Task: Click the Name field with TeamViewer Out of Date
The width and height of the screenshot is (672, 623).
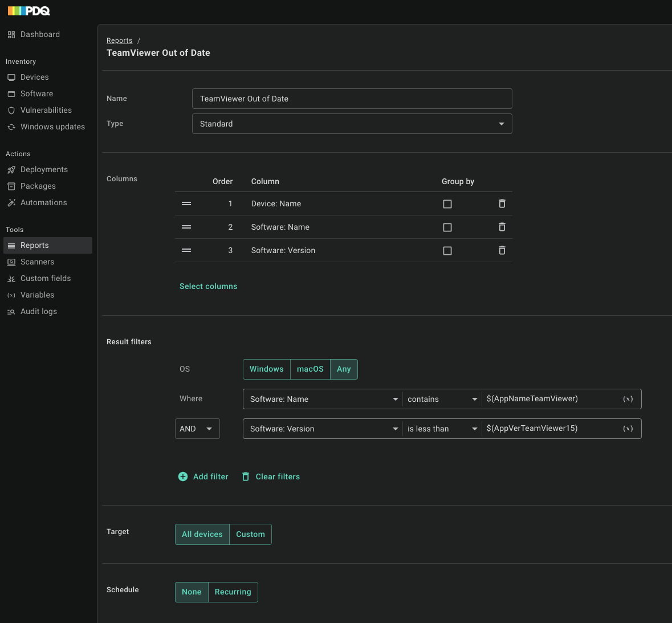Action: (352, 99)
